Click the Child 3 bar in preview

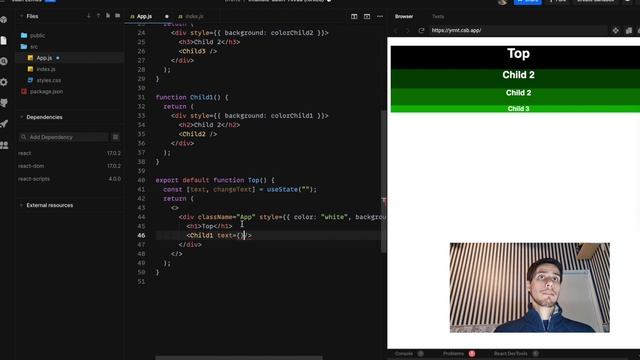(x=515, y=109)
